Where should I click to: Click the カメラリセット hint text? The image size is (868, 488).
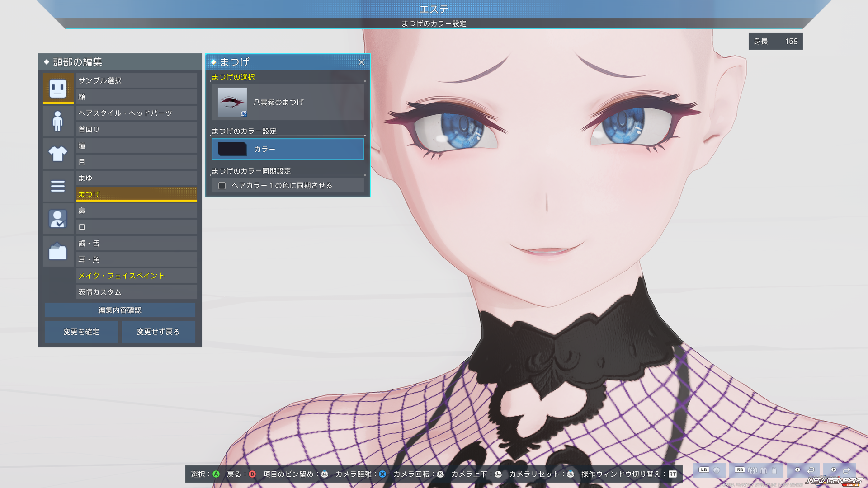point(534,474)
